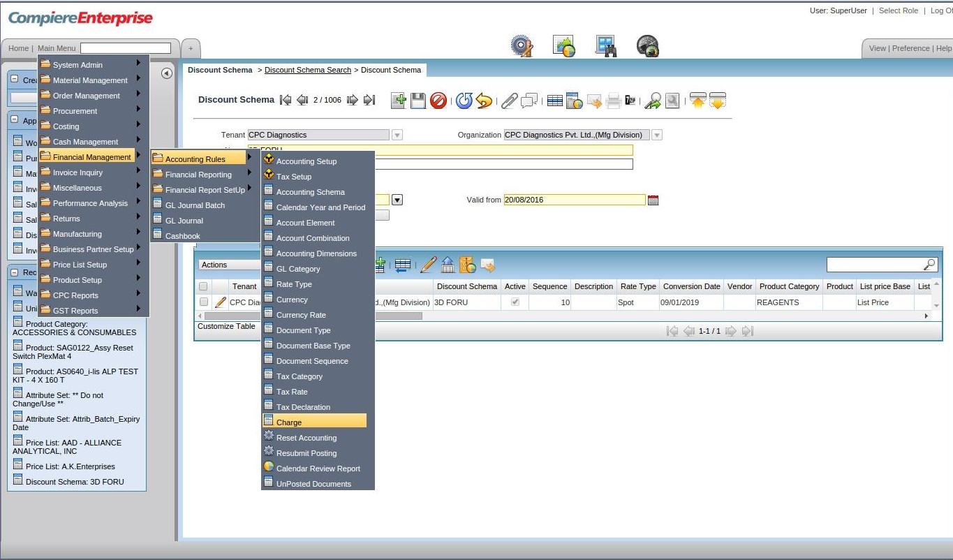Refresh record with blue circular arrow
Screen dimensions: 953x560
pyautogui.click(x=464, y=101)
